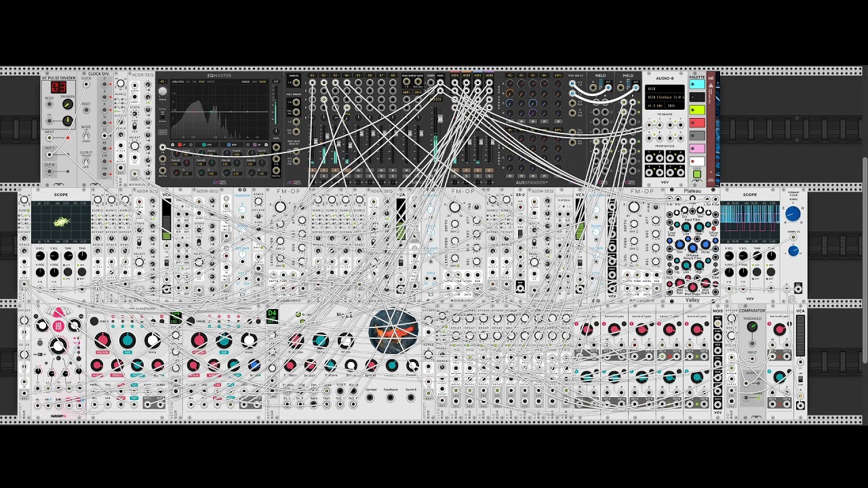Open the -01- track selector on EQMaster
Viewport: 868px width, 488px height.
pyautogui.click(x=163, y=81)
